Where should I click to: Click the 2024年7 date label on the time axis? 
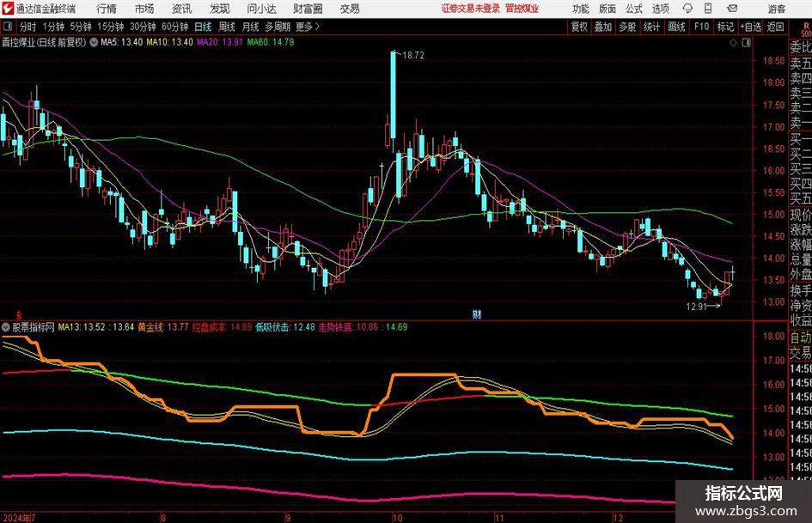(x=19, y=518)
